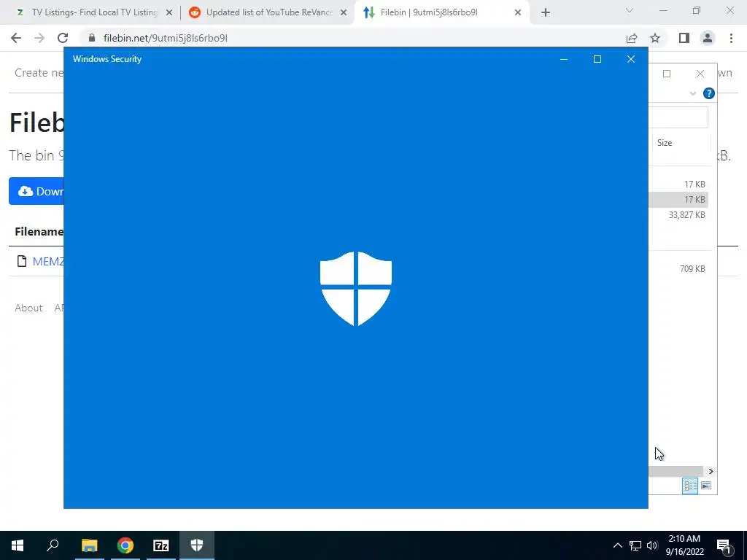Select the highlighted 17 KB file row
This screenshot has height=560, width=747.
678,200
